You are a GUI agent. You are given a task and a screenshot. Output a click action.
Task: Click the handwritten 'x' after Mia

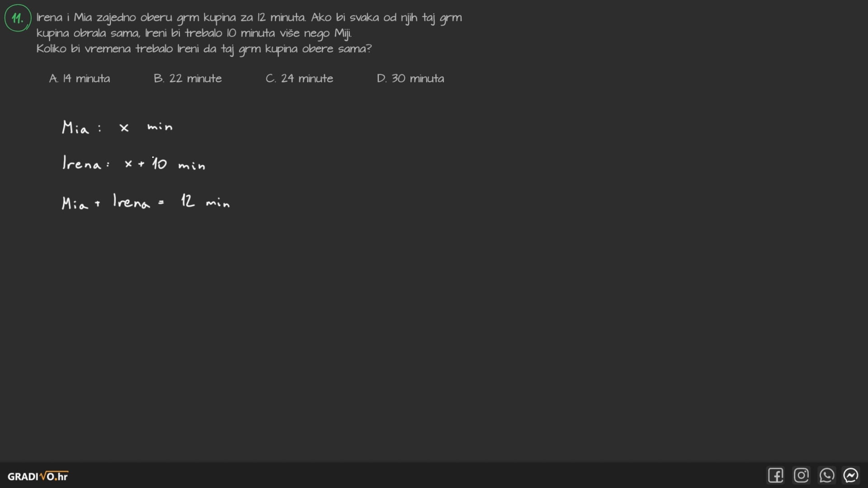(124, 128)
